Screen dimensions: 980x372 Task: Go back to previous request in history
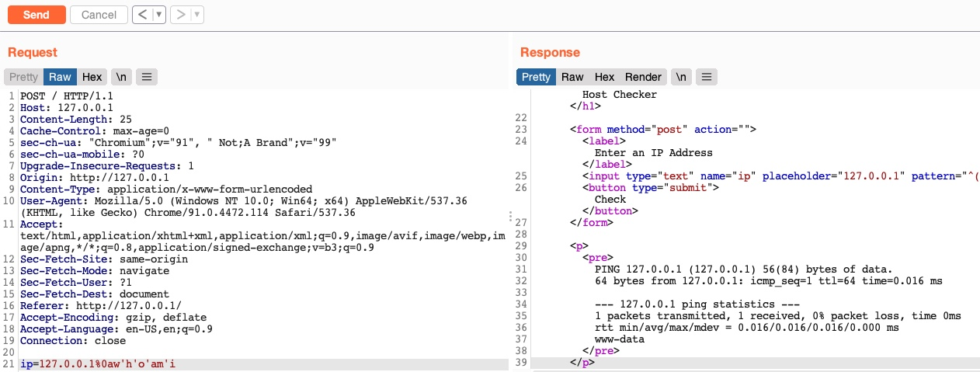(x=142, y=15)
